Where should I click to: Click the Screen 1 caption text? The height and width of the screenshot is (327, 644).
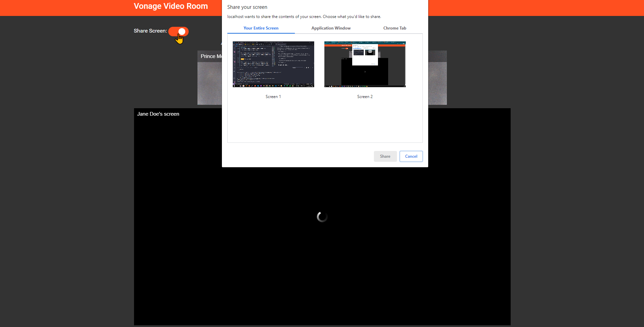(273, 97)
